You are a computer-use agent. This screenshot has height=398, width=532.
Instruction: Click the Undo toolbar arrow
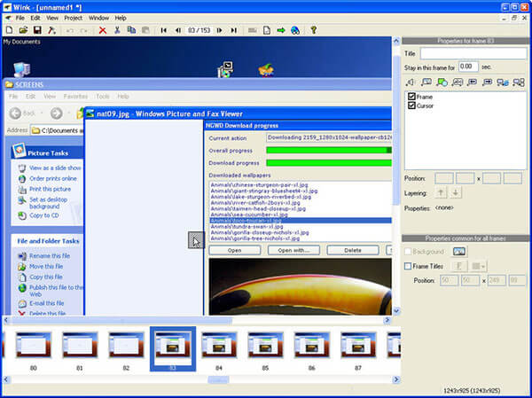pyautogui.click(x=70, y=30)
